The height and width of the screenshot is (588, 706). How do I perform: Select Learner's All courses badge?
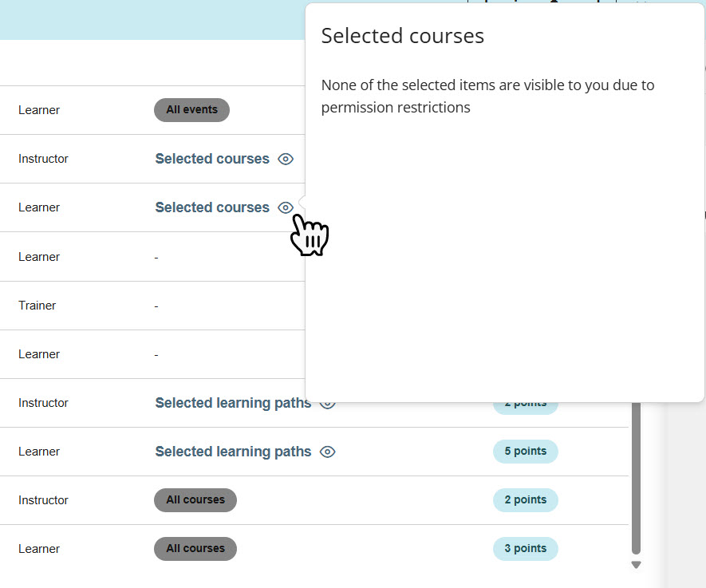195,549
